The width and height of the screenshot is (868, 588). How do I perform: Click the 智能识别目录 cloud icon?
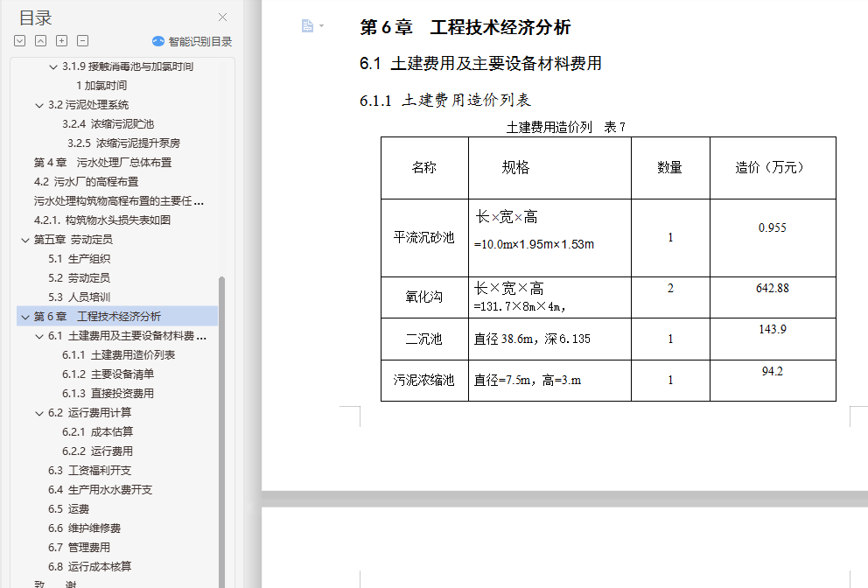point(158,41)
